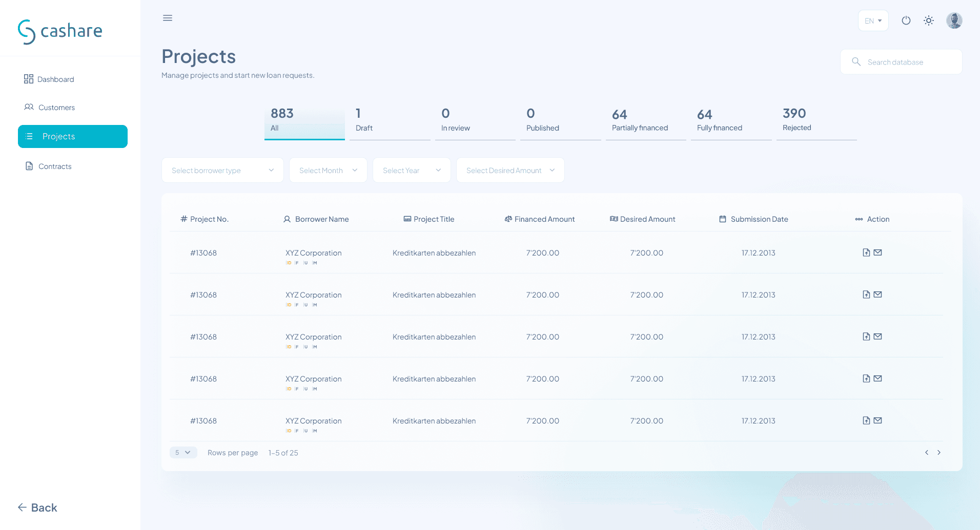The image size is (980, 530).
Task: Click the Back link at the sidebar bottom
Action: [x=37, y=507]
